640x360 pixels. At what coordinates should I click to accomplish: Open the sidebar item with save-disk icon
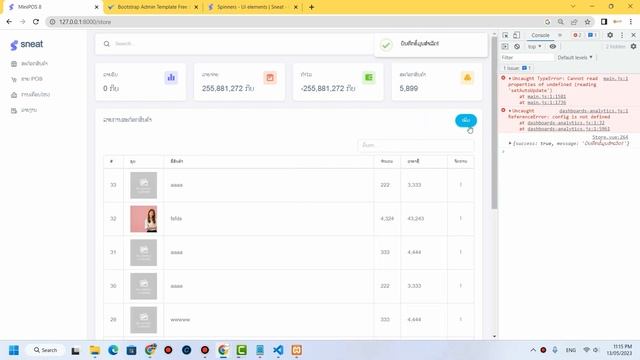coord(24,110)
